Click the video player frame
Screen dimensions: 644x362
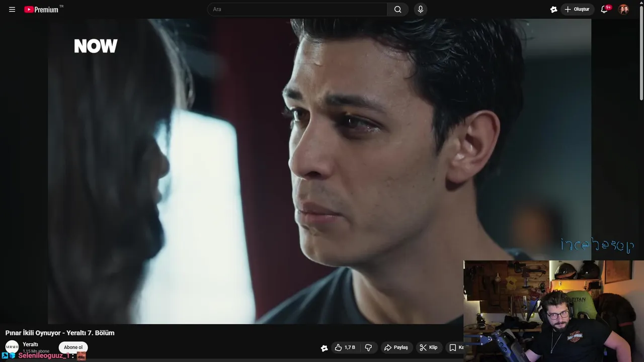pos(319,171)
